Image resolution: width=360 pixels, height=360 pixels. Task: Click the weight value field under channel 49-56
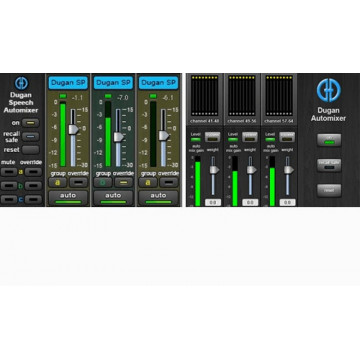pyautogui.click(x=250, y=202)
